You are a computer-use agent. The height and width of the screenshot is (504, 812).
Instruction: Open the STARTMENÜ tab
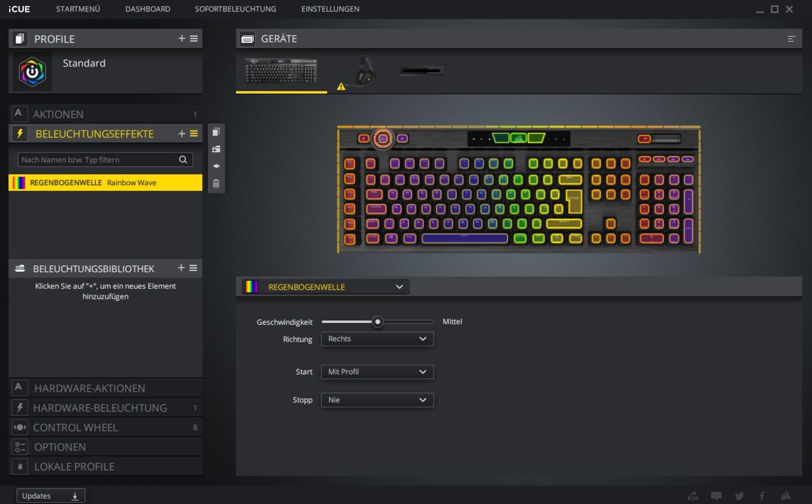coord(78,9)
